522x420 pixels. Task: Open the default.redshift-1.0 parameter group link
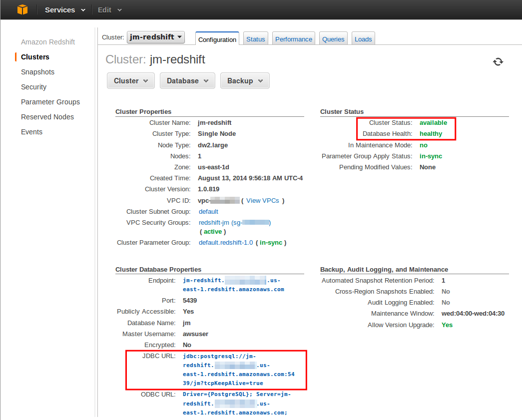click(226, 243)
